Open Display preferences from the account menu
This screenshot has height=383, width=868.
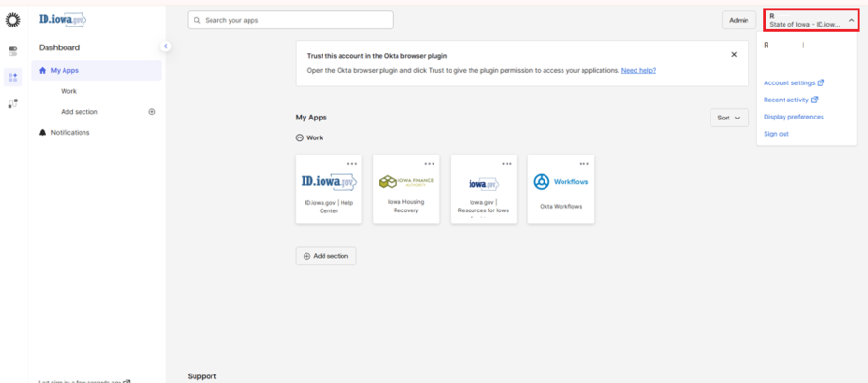793,117
